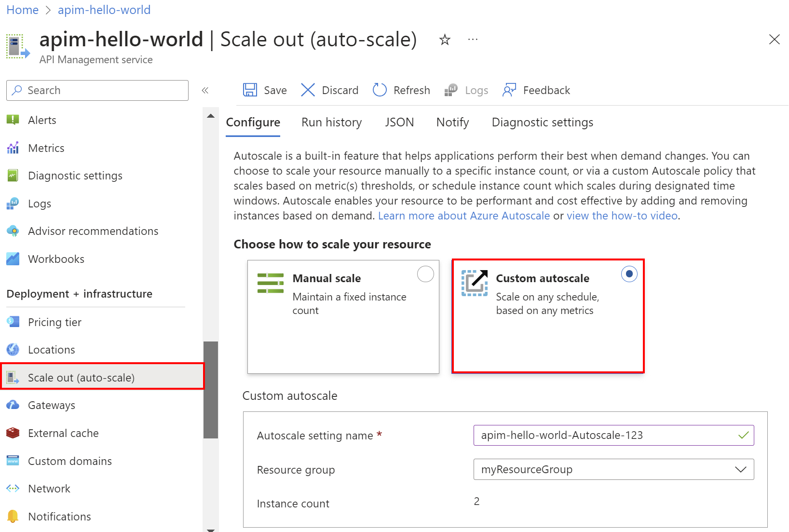Click Learn more about Azure Autoscale link
789x532 pixels.
point(463,216)
